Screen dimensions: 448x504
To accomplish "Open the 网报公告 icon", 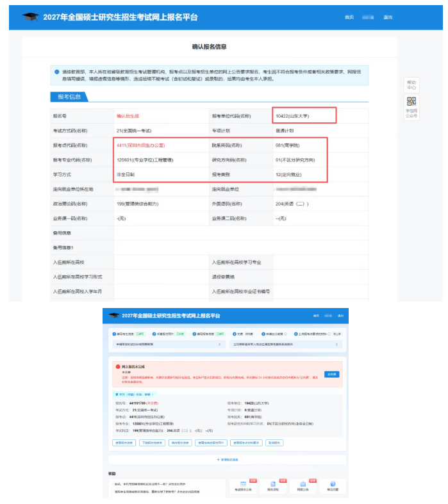I will [303, 484].
